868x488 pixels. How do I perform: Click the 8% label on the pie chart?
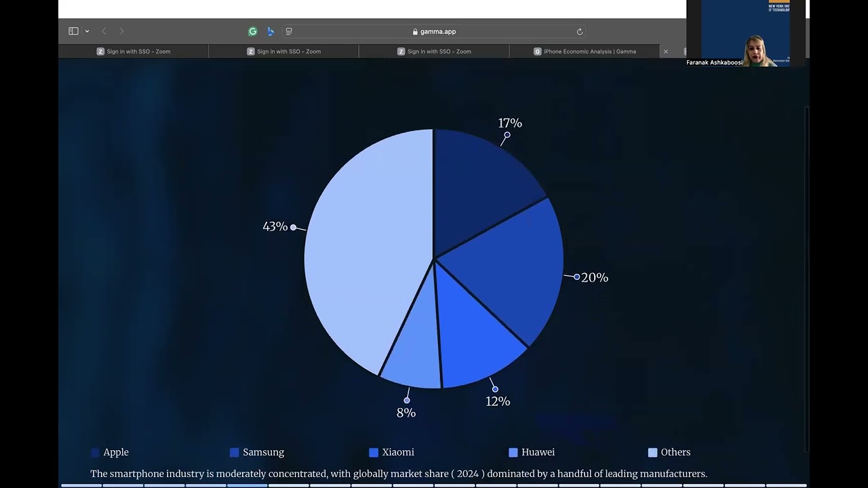click(x=406, y=413)
